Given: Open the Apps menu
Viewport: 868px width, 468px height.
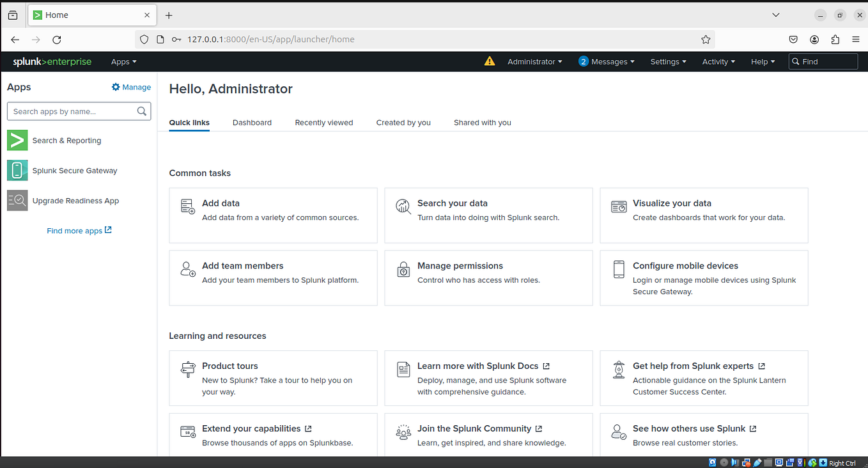Looking at the screenshot, I should (123, 61).
